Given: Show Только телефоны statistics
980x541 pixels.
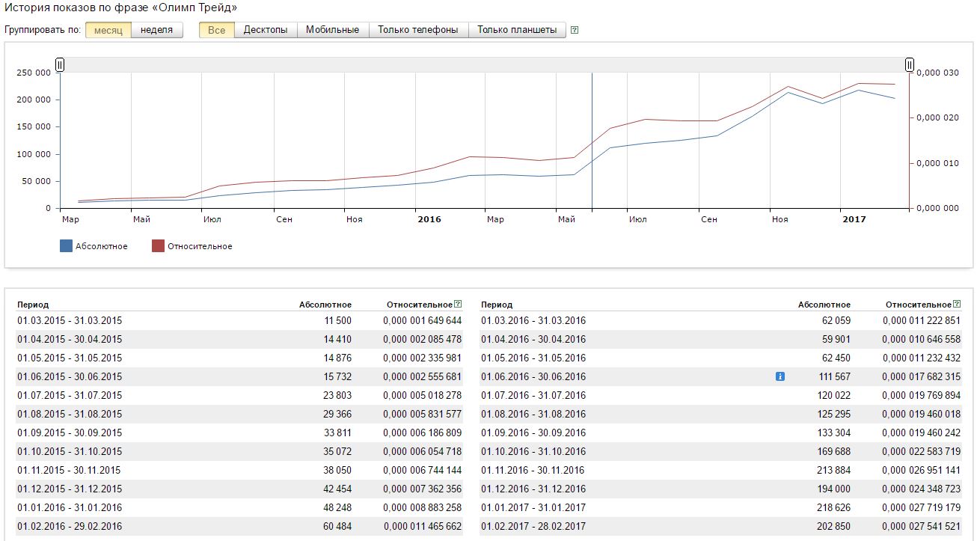Looking at the screenshot, I should pos(418,30).
